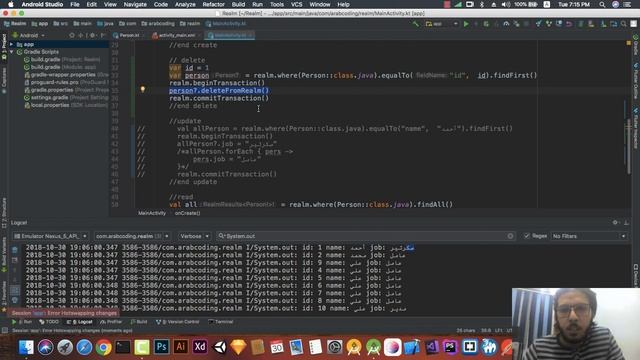Open the Version Control tool window tab
The image size is (640, 360).
[x=177, y=322]
